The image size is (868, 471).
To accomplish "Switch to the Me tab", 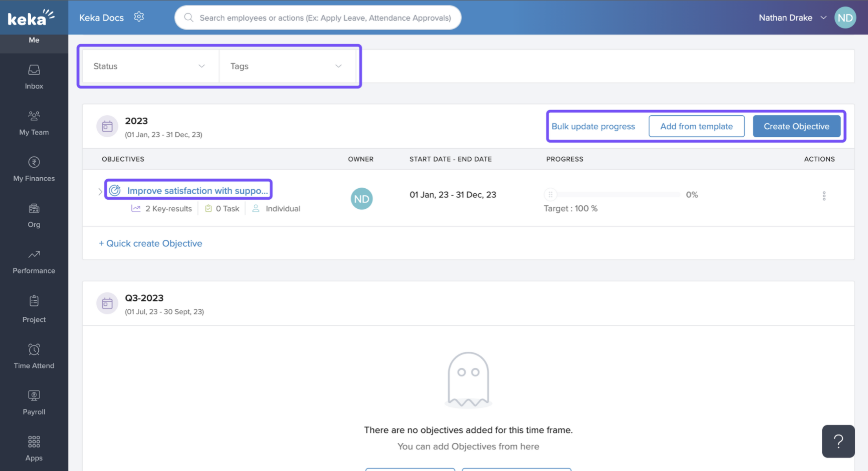I will coord(34,40).
